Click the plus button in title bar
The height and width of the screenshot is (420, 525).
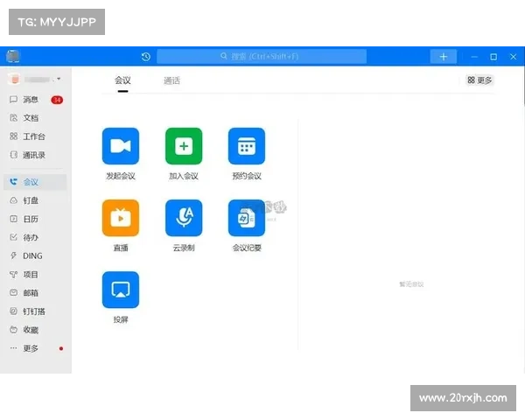[444, 57]
